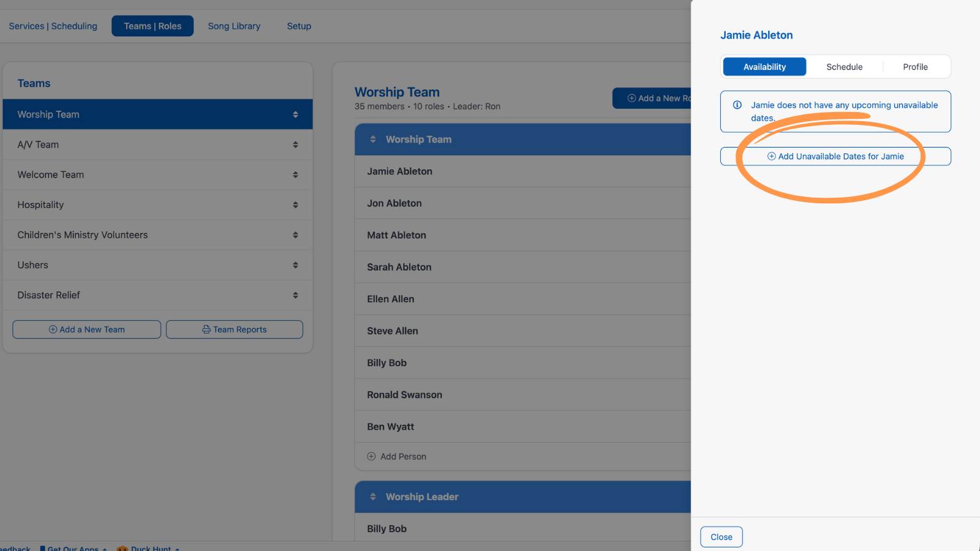This screenshot has height=551, width=980.
Task: Click Get Our Apps in the footer
Action: click(73, 548)
